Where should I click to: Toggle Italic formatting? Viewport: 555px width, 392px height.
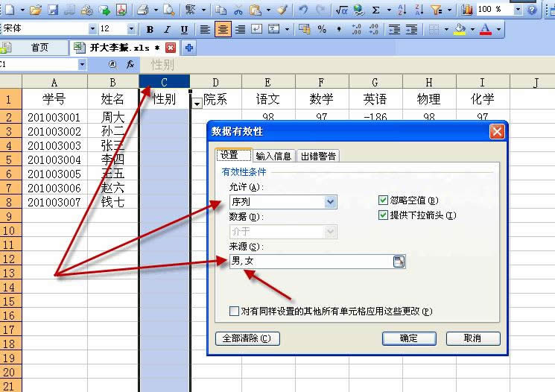coord(167,29)
